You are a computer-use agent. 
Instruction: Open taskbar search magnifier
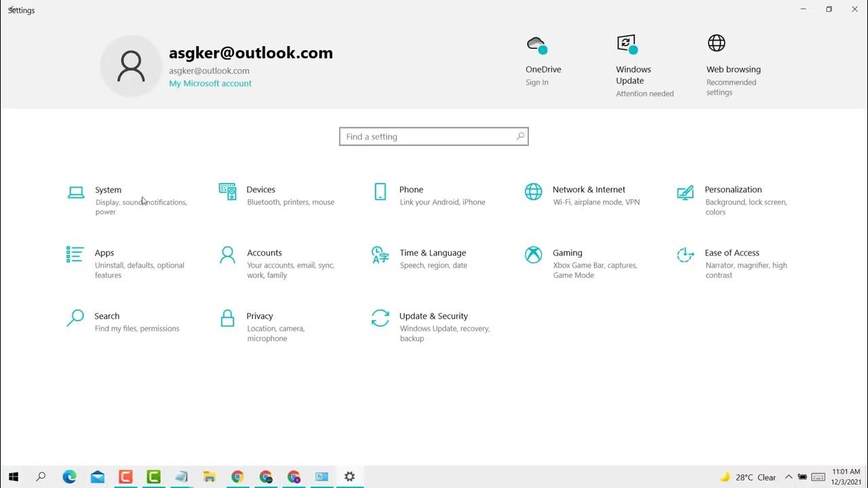pyautogui.click(x=41, y=477)
